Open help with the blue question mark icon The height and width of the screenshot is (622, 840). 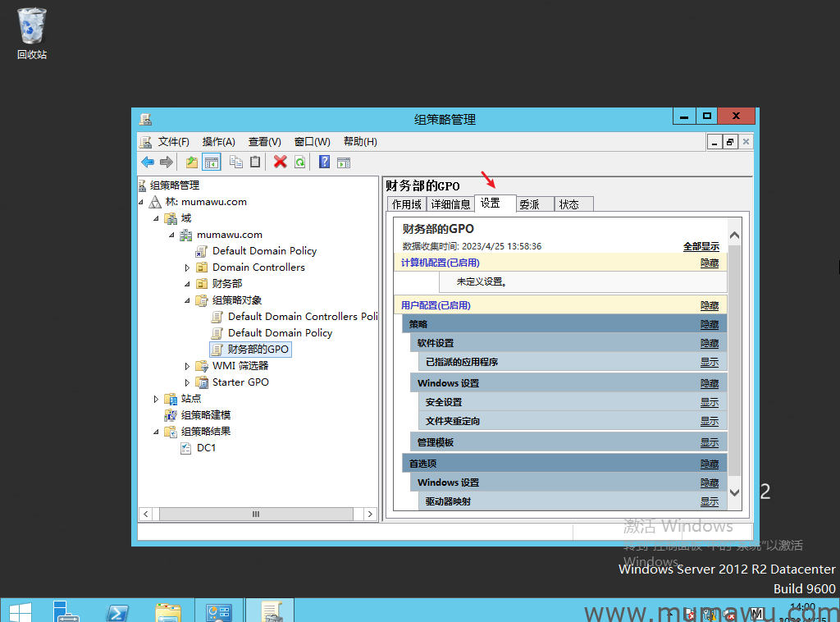(x=324, y=162)
